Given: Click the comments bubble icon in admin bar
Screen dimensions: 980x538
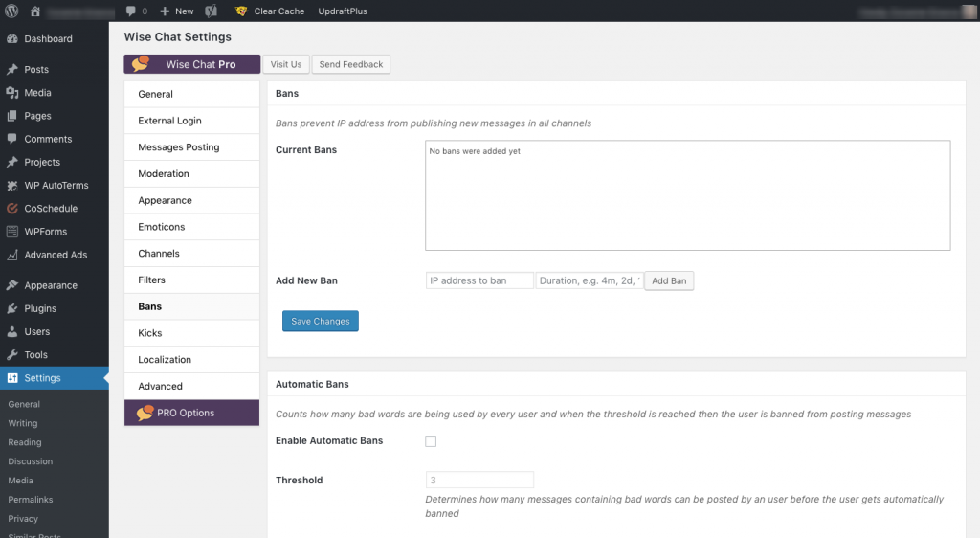Looking at the screenshot, I should [130, 11].
